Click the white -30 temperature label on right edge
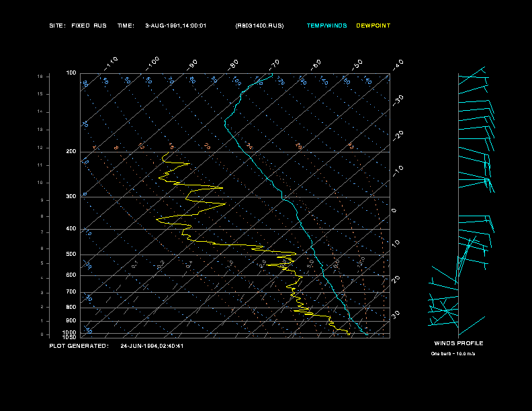This screenshot has width=532, height=411. [x=398, y=101]
